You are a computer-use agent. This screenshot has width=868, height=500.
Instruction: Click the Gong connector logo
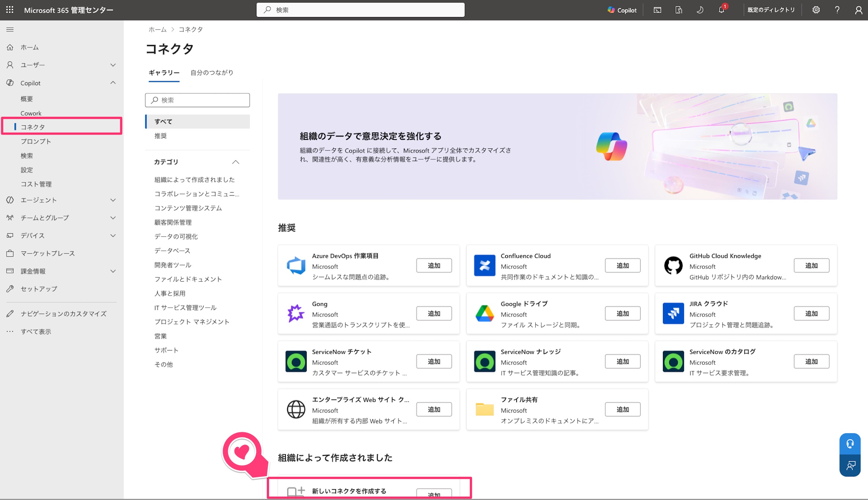(296, 313)
